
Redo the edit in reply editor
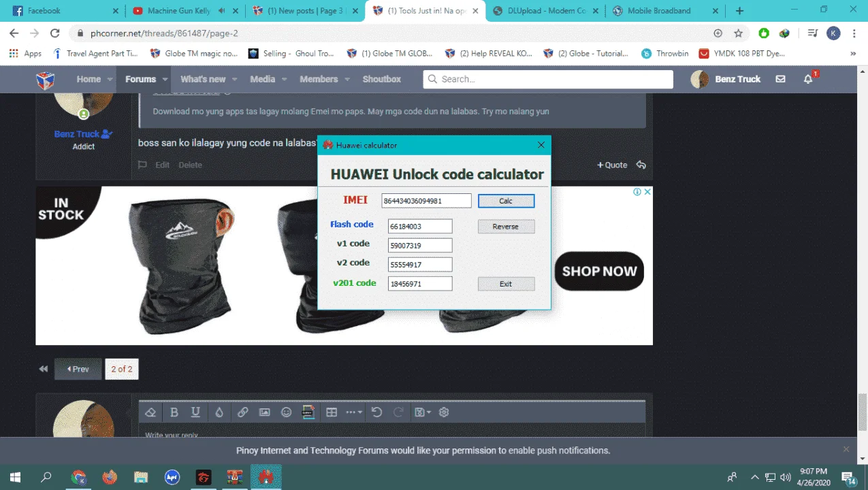coord(398,412)
